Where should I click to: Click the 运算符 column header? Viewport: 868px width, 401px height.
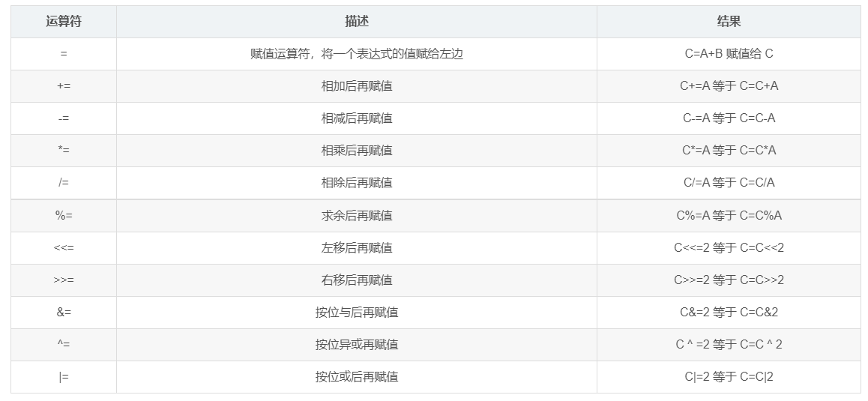[64, 22]
